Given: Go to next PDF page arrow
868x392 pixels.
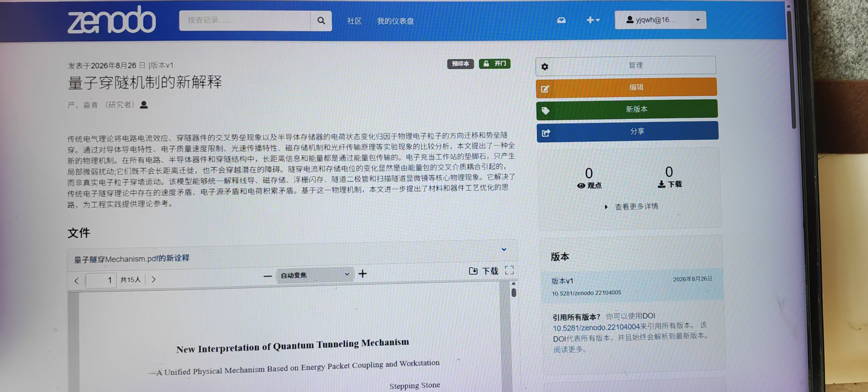Looking at the screenshot, I should (x=154, y=279).
